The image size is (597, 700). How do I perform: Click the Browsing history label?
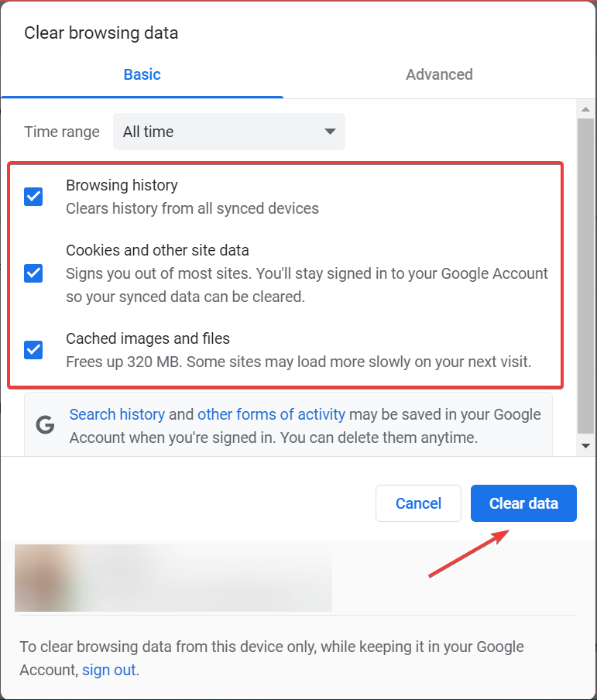pyautogui.click(x=122, y=185)
